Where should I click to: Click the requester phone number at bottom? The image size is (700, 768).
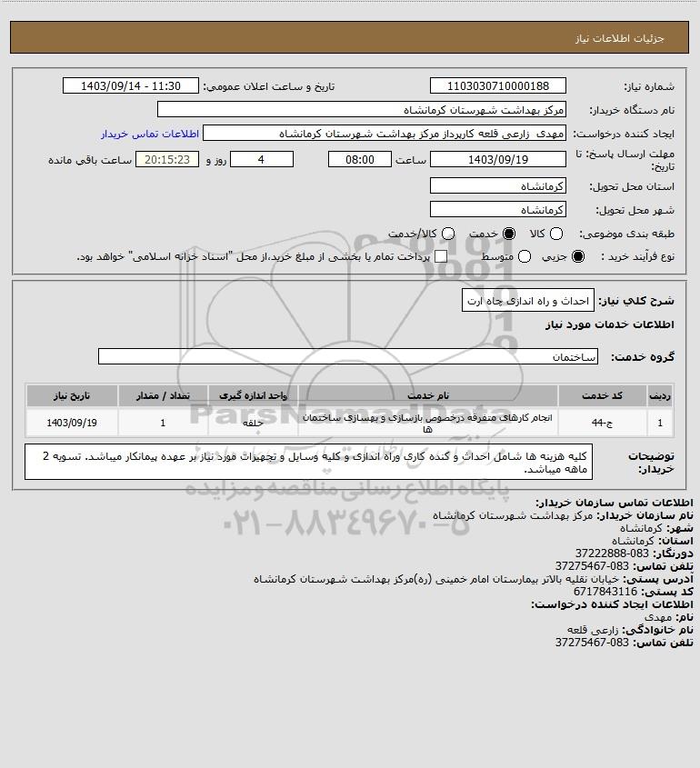[592, 643]
